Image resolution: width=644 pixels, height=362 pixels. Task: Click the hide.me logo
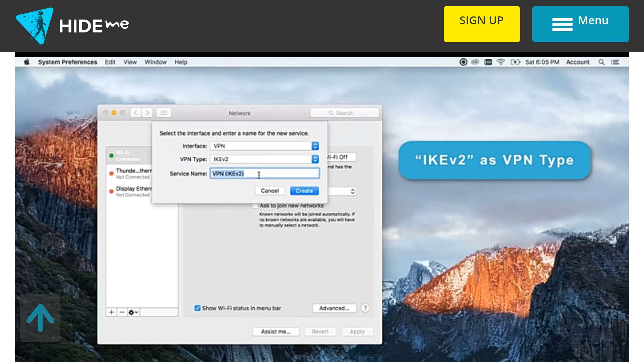click(72, 25)
